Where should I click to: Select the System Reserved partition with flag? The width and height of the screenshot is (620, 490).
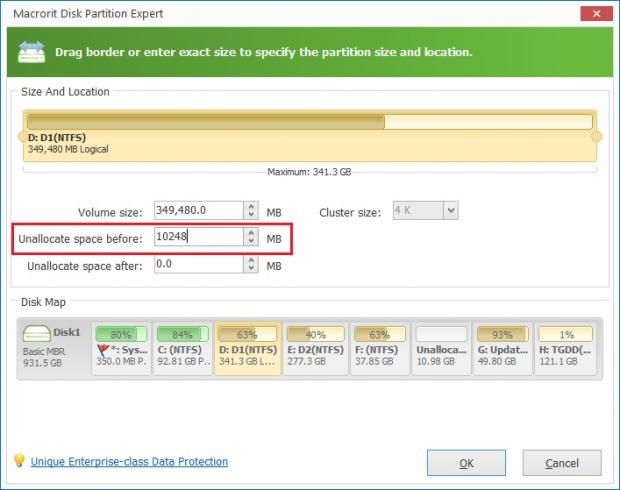(119, 346)
